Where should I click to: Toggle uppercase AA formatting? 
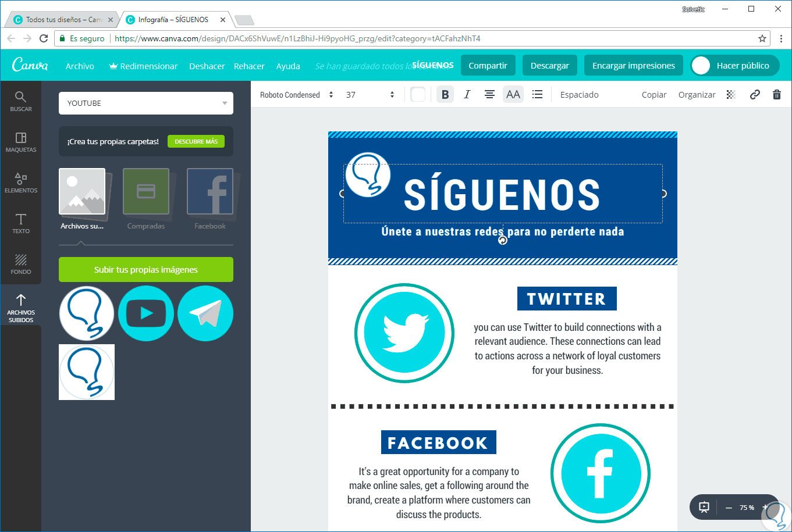click(x=513, y=95)
